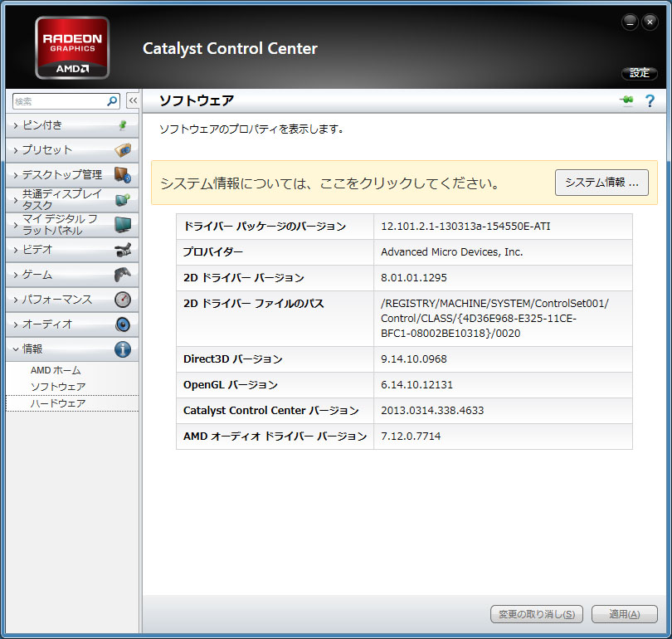Click the Game controller icon
Viewport: 672px width, 639px height.
coord(123,275)
